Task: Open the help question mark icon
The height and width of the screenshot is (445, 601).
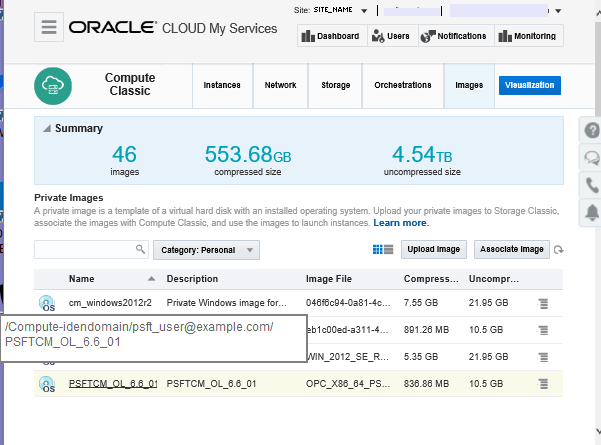Action: (x=592, y=131)
